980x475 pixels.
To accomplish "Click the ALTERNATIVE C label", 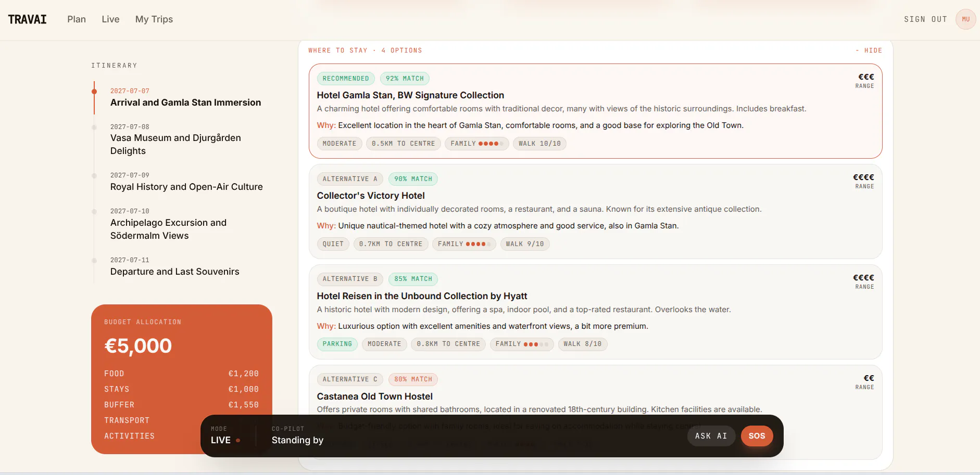I will tap(350, 379).
